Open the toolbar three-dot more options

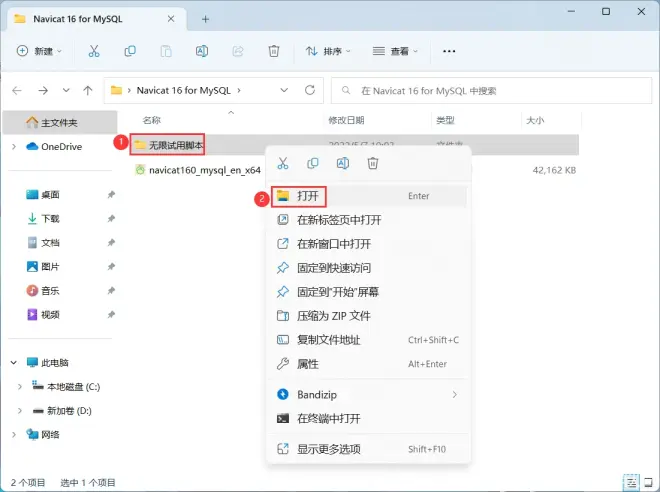[x=449, y=51]
